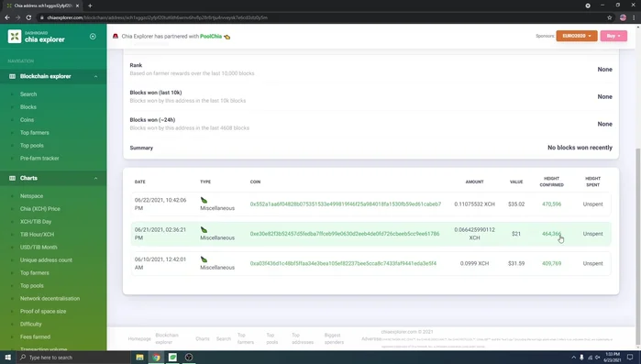Open XCH/TiB Day chart
Image resolution: width=641 pixels, height=364 pixels.
point(36,221)
